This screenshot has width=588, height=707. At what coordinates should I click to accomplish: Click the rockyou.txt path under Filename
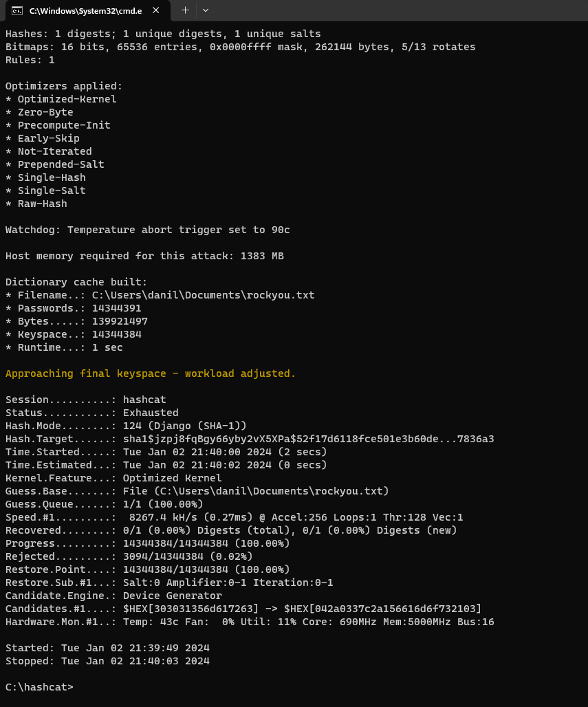point(203,295)
